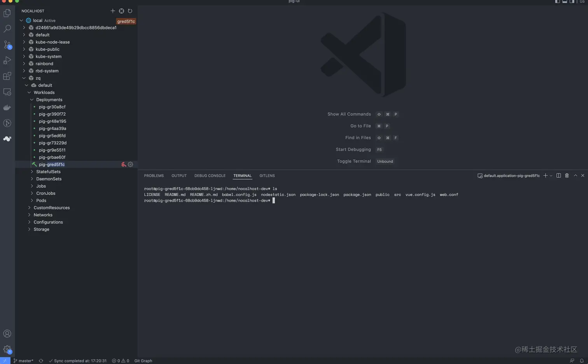588x364 pixels.
Task: Switch to the PROBLEMS tab
Action: click(154, 176)
